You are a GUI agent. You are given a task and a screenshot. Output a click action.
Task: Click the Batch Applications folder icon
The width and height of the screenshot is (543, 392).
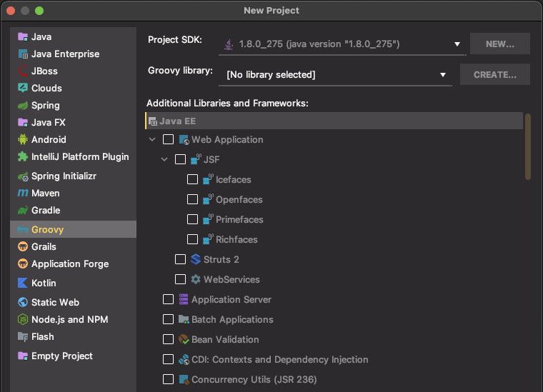pyautogui.click(x=184, y=319)
